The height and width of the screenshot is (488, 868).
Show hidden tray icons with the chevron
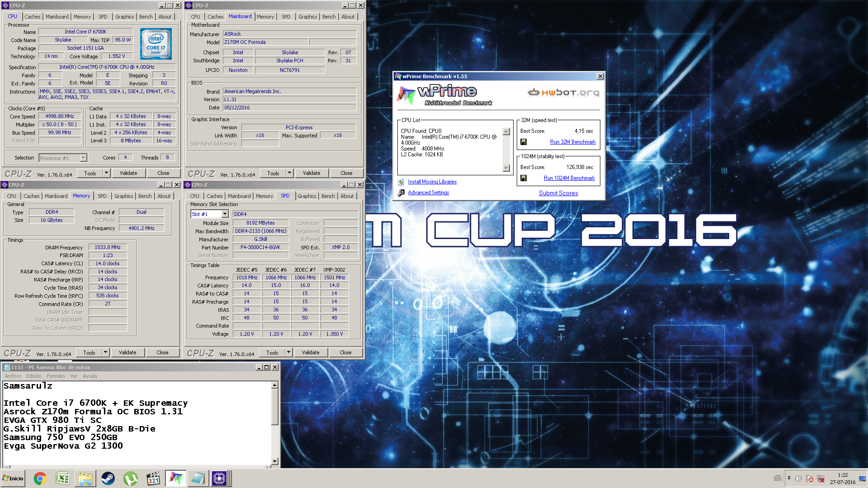(x=789, y=478)
